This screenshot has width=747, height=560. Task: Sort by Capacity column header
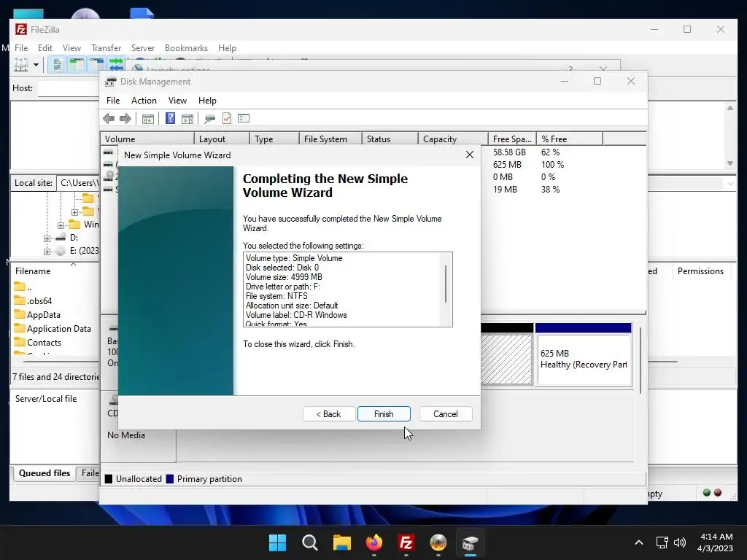[x=452, y=139]
